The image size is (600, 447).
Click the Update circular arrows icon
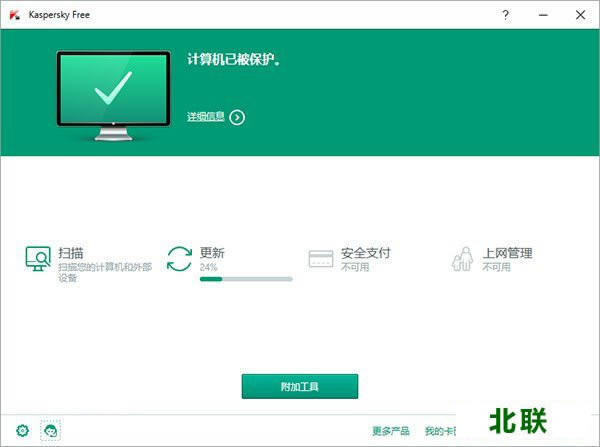179,259
